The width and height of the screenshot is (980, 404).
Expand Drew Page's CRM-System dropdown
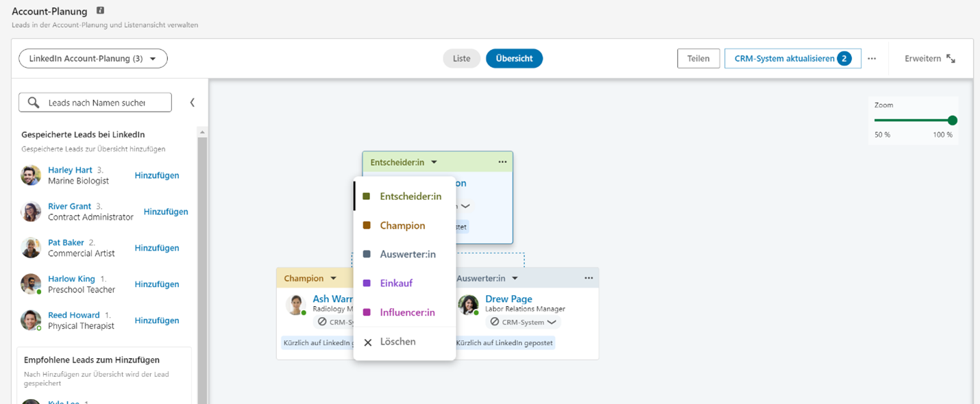point(523,322)
